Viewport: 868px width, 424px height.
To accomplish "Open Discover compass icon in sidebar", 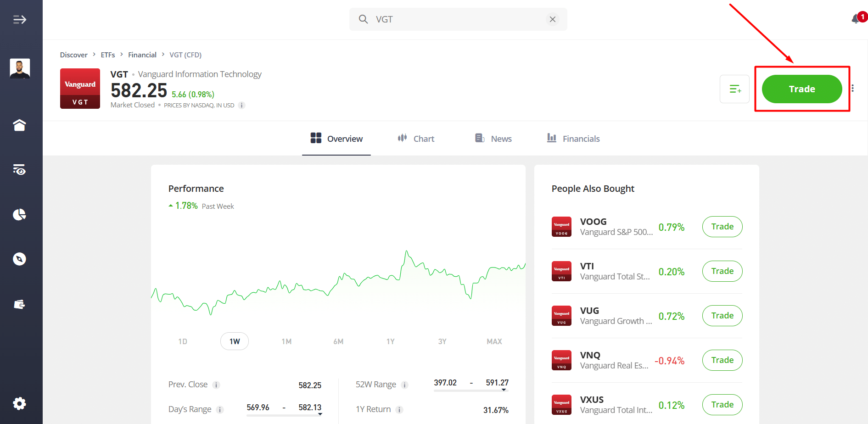I will tap(19, 259).
